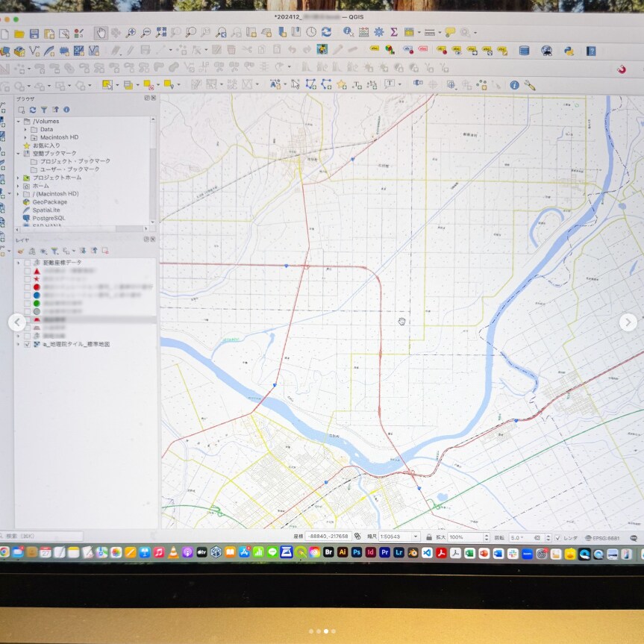The image size is (644, 644).
Task: Click the Select Features by area icon
Action: pyautogui.click(x=107, y=84)
